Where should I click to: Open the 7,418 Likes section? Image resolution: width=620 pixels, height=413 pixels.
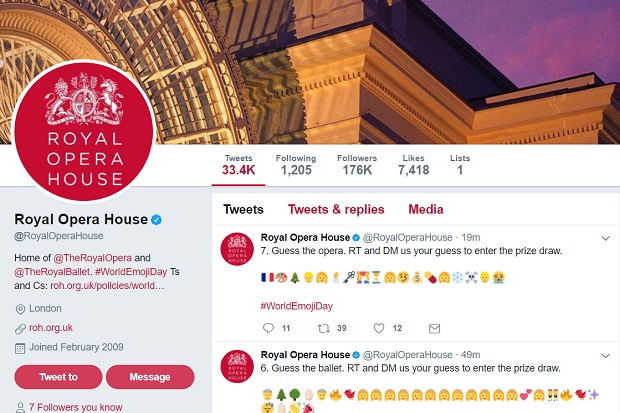click(413, 165)
